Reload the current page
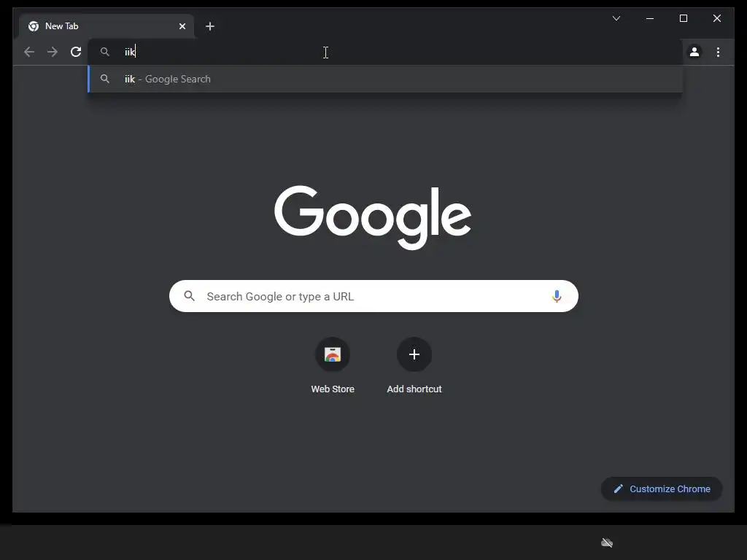This screenshot has width=747, height=560. (76, 52)
